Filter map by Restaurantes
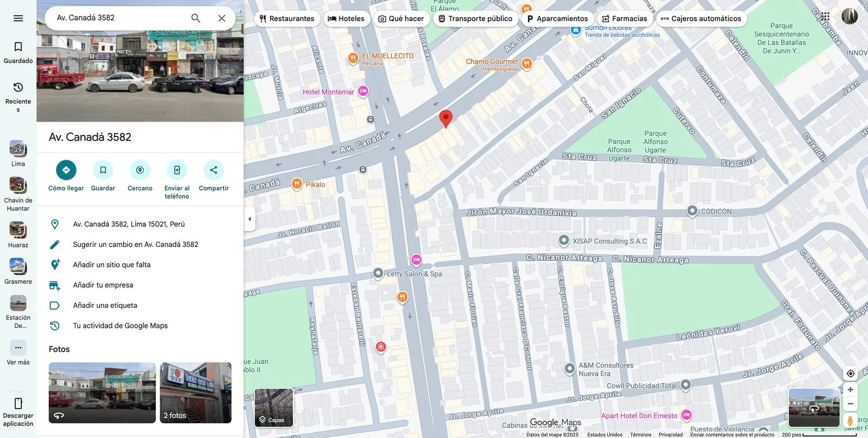868x438 pixels. coord(286,18)
